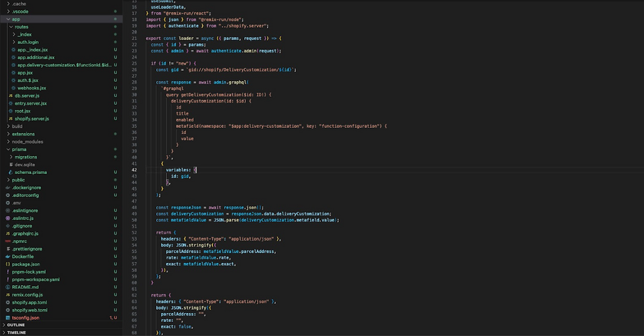Screen dimensions: 644x336
Task: Expand the OUTLINE panel section
Action: (x=4, y=325)
